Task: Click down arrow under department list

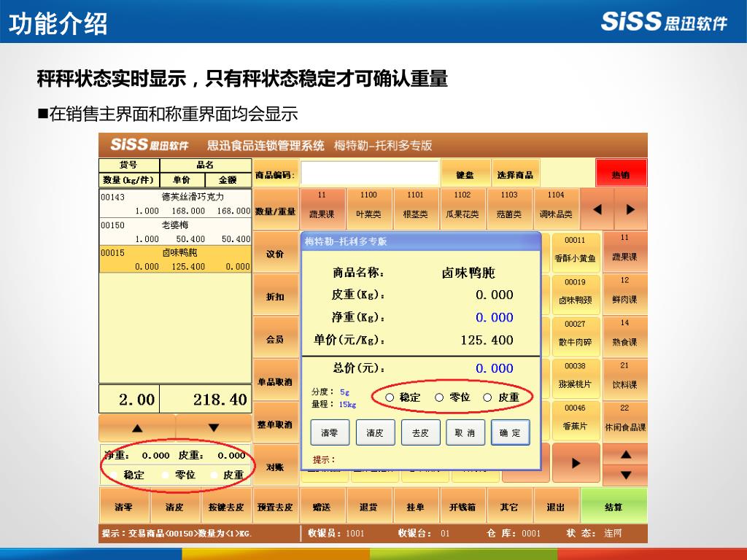Action: [625, 475]
